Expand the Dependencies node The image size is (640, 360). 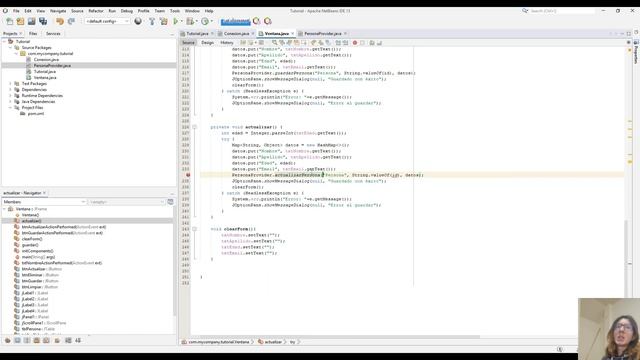[x=10, y=89]
